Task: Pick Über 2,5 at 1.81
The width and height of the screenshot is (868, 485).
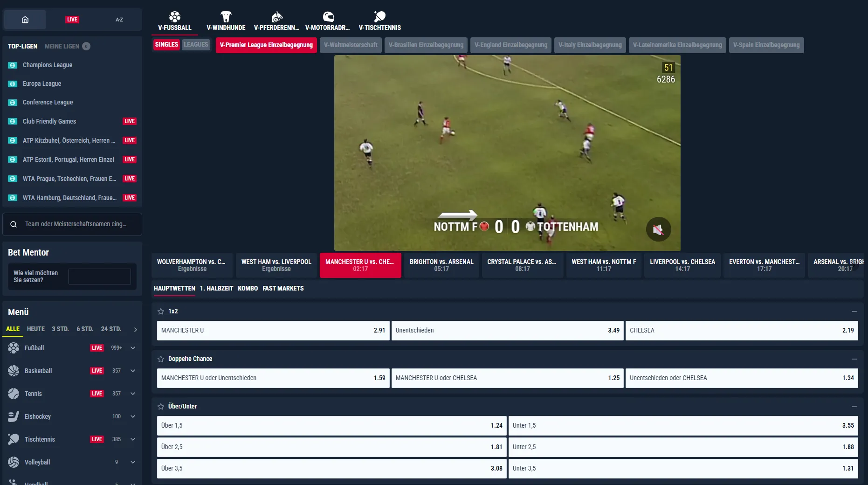Action: [x=331, y=447]
